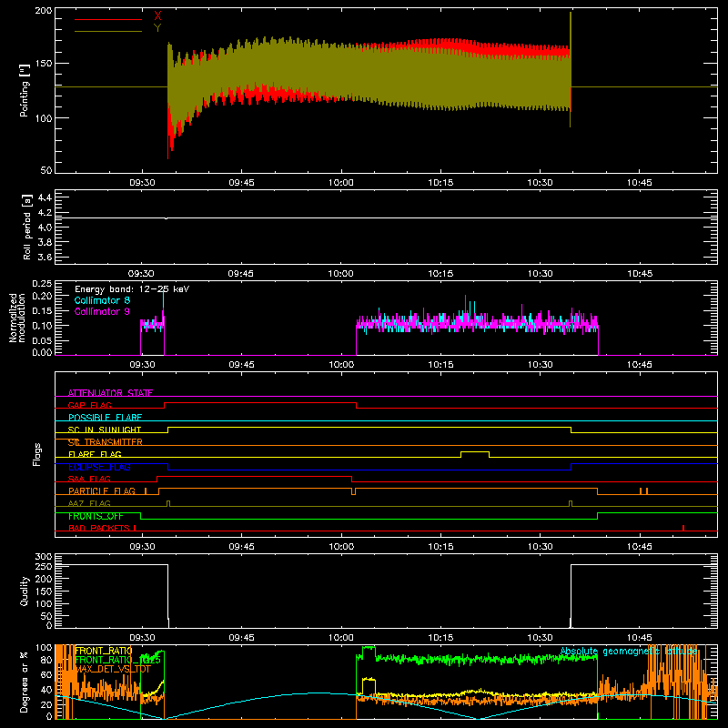Click the orange MAX_DET_VS_TOT legend label

pos(113,669)
